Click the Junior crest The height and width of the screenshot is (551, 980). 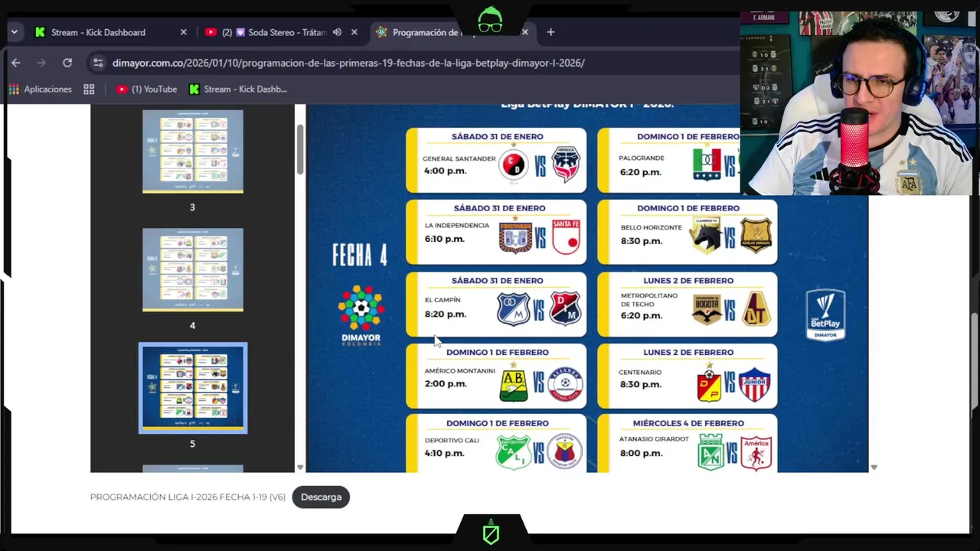pos(755,384)
